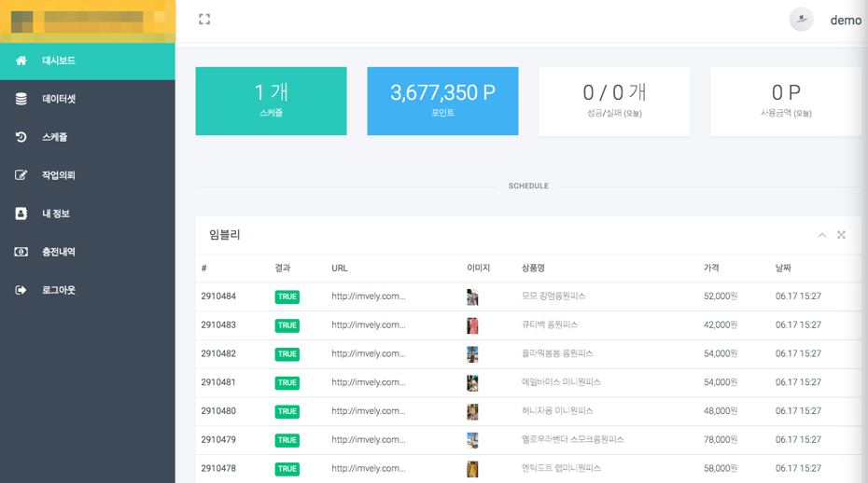Click the home icon beside 대시보드
The image size is (868, 483).
[x=21, y=61]
